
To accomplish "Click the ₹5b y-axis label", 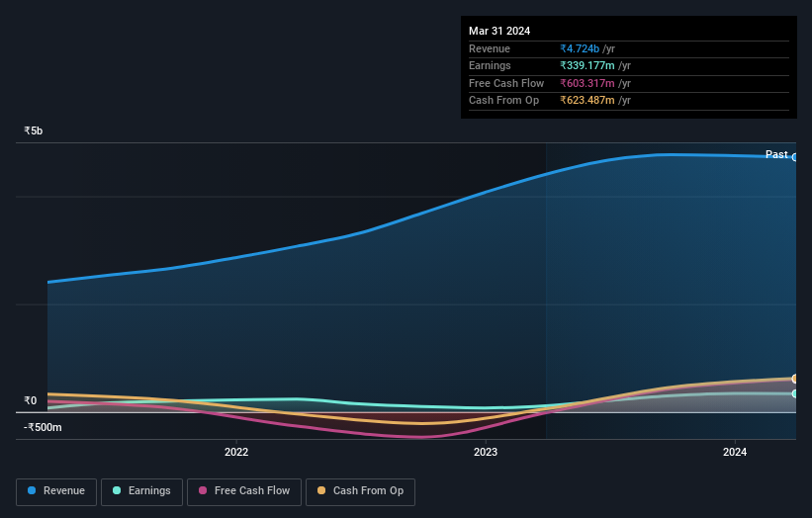I will click(34, 130).
